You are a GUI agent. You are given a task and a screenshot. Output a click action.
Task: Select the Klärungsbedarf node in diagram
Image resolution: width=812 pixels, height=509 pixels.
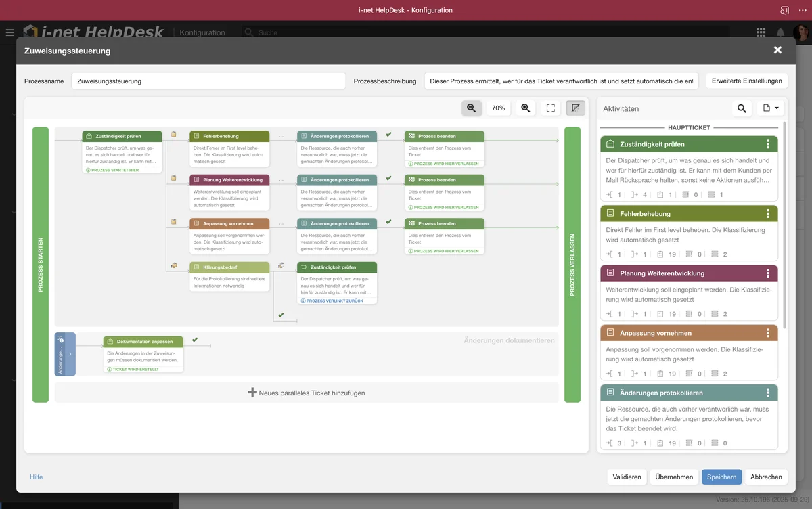[x=229, y=267]
